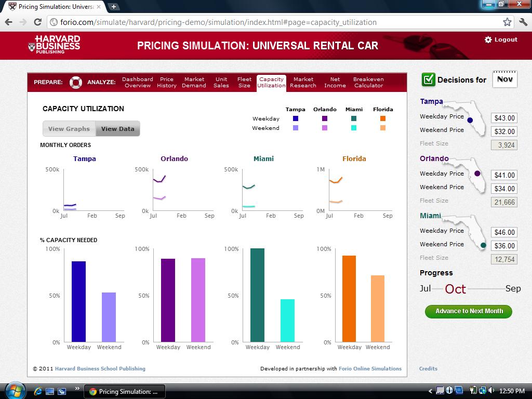This screenshot has width=532, height=399.
Task: Show hidden tray icons arrow
Action: 430,391
